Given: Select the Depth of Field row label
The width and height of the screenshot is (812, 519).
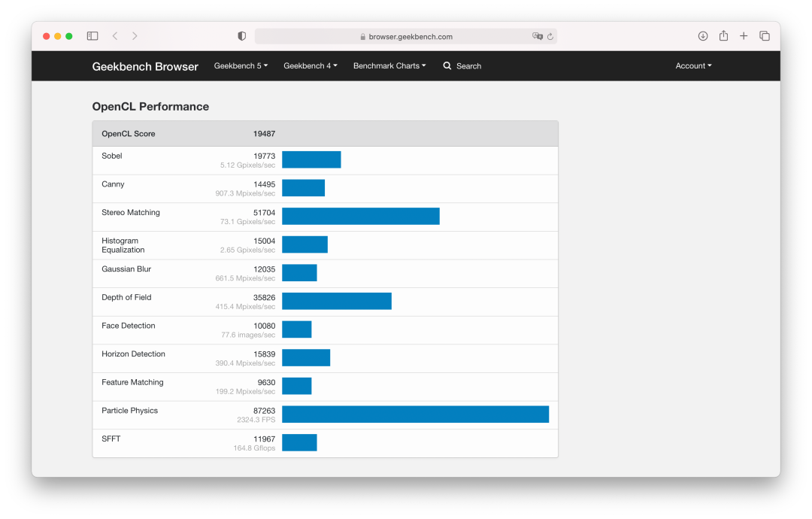Looking at the screenshot, I should (x=126, y=298).
